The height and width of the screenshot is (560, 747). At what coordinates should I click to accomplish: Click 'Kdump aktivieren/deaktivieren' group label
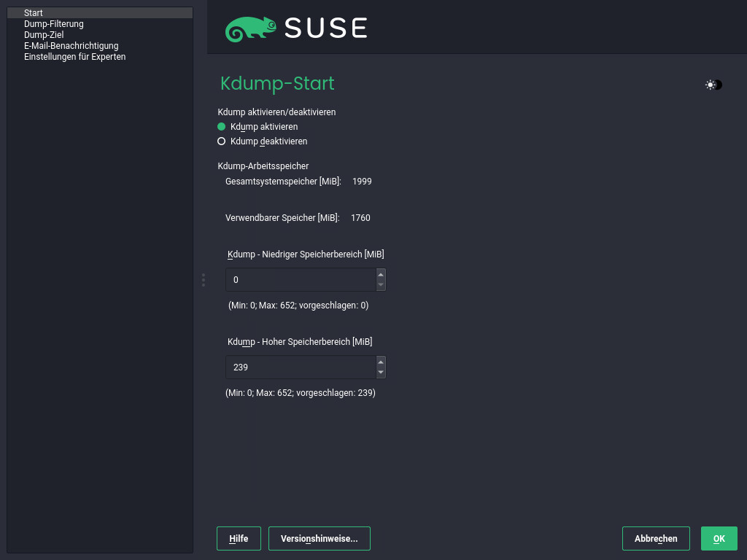tap(276, 112)
